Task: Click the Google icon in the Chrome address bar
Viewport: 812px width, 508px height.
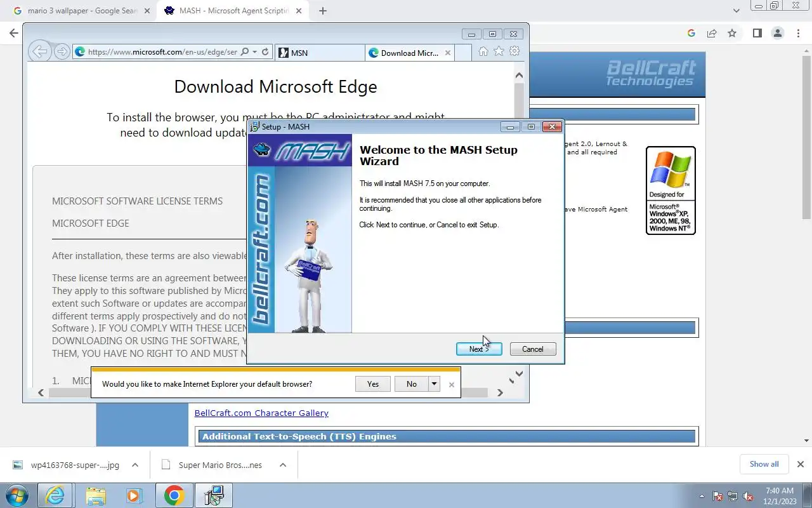Action: 691,33
